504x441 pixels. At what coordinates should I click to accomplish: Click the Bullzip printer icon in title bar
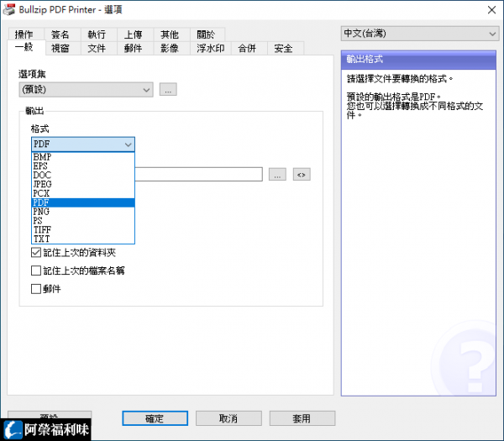[9, 9]
